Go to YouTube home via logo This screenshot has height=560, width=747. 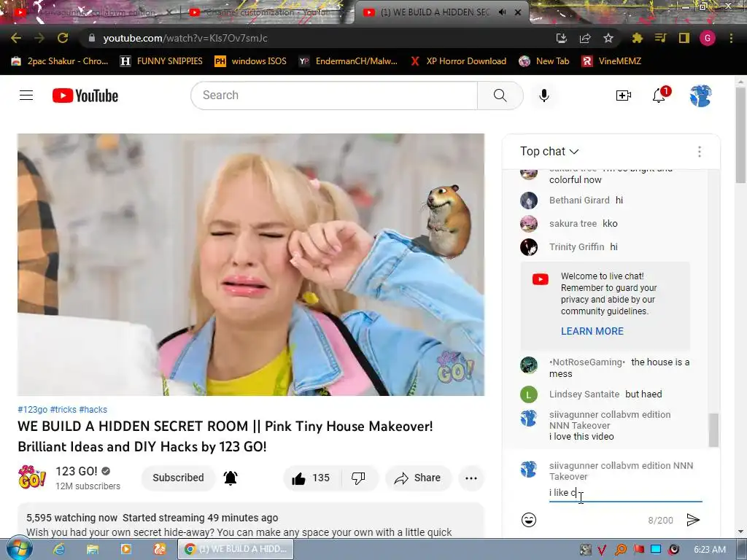[x=85, y=96]
